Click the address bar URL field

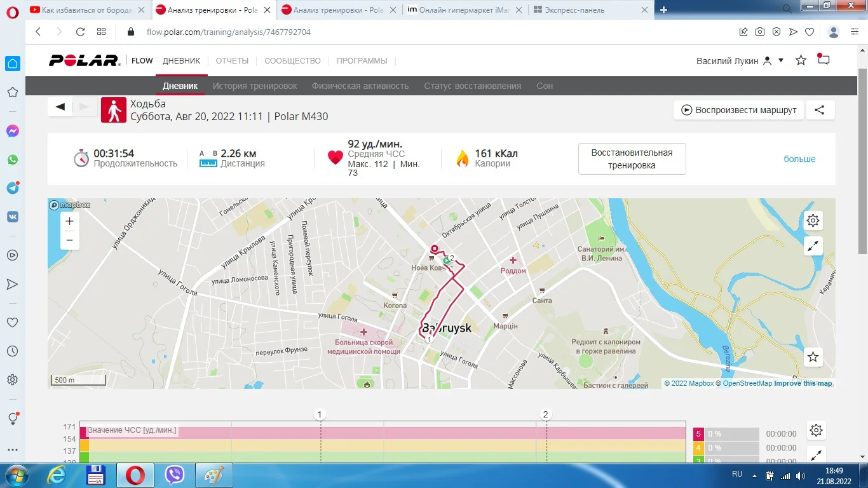coord(229,32)
